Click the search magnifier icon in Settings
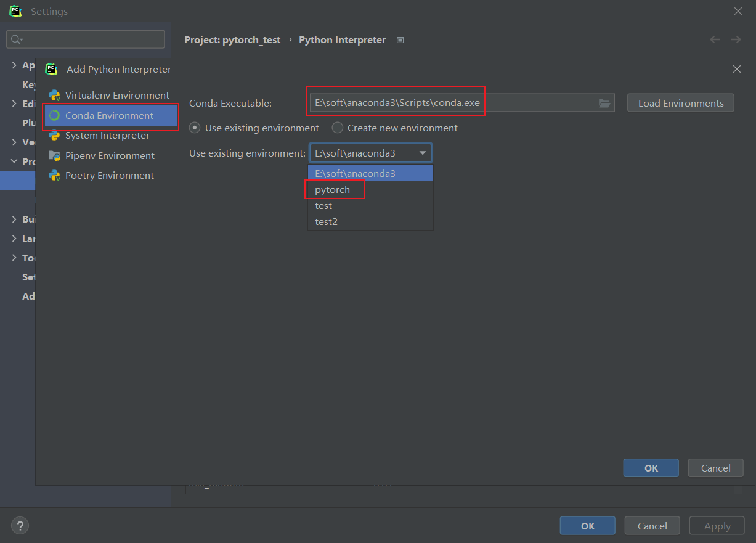The image size is (756, 543). [x=15, y=39]
